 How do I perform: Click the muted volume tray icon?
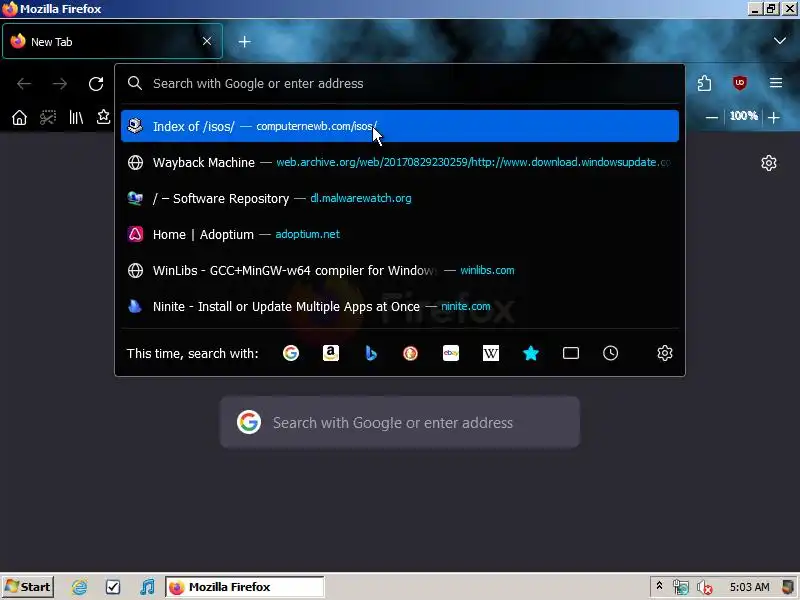tap(705, 588)
